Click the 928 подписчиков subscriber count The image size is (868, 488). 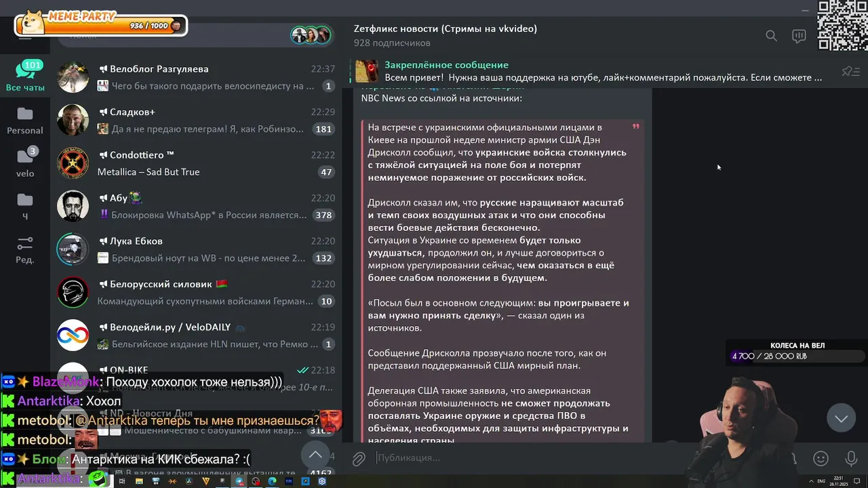392,43
